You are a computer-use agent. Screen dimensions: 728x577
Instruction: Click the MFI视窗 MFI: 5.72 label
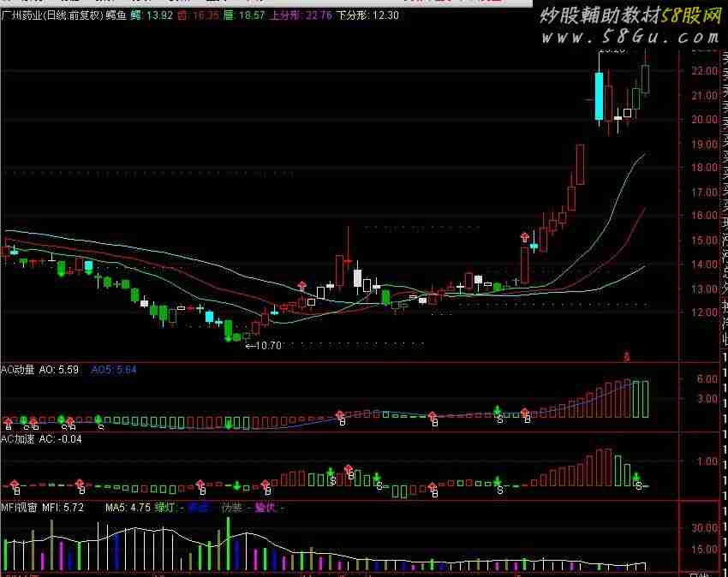[x=42, y=508]
